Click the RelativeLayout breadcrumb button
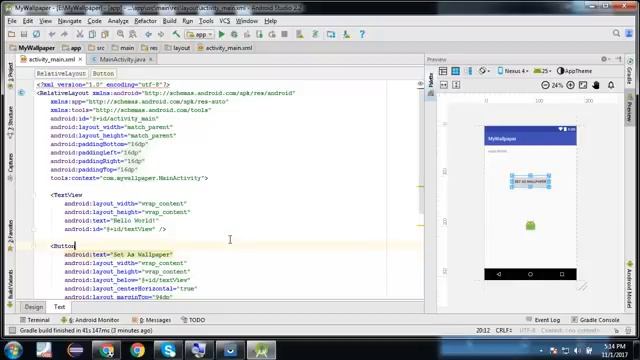 point(61,73)
